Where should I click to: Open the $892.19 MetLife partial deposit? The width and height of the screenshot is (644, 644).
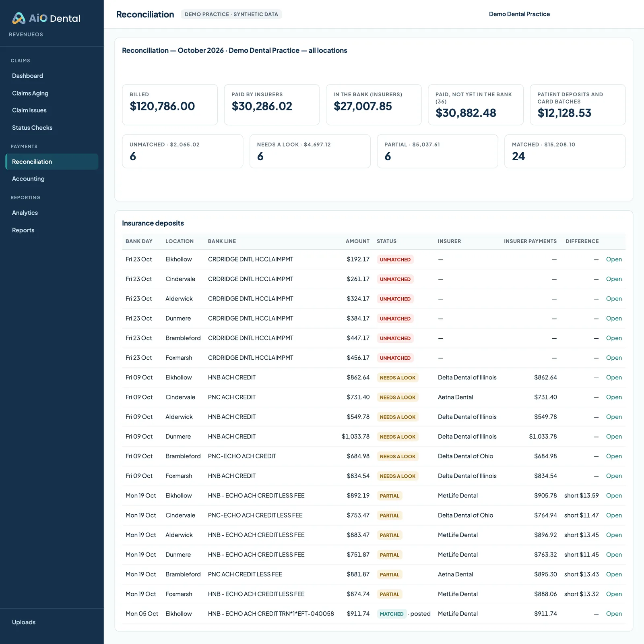[614, 495]
